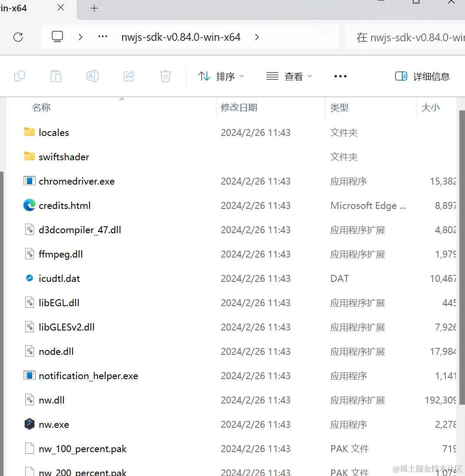Click the node.dll file name
Image resolution: width=465 pixels, height=476 pixels.
[56, 351]
